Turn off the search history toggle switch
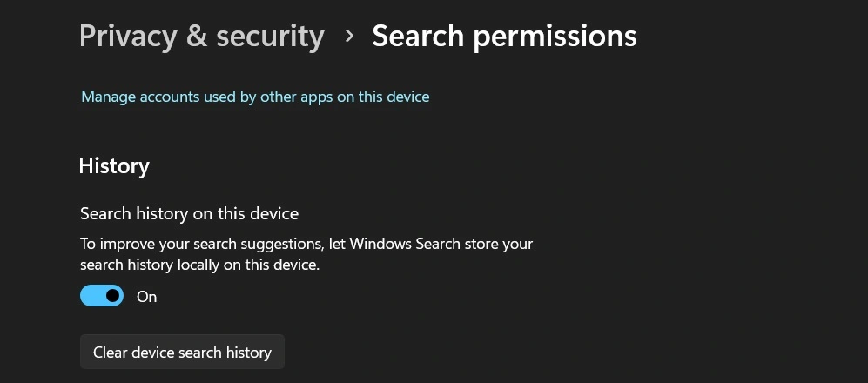Viewport: 868px width, 383px height. [102, 296]
